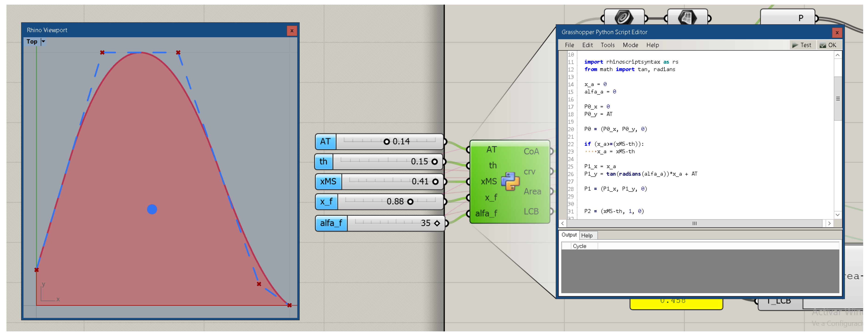Click the AT slider grip at 0.14
868x336 pixels.
[x=386, y=142]
